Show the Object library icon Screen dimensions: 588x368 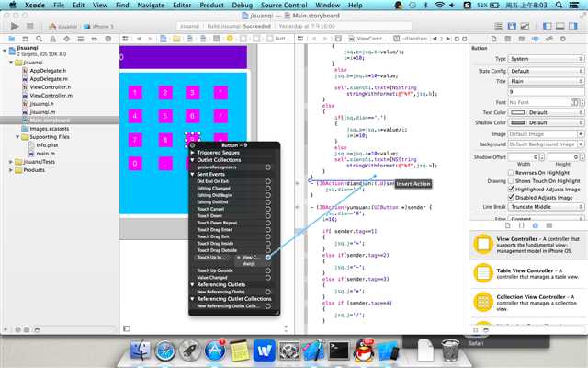(535, 225)
